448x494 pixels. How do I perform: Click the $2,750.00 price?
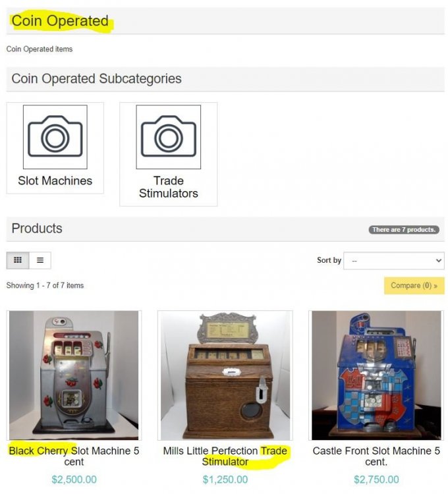pyautogui.click(x=376, y=480)
